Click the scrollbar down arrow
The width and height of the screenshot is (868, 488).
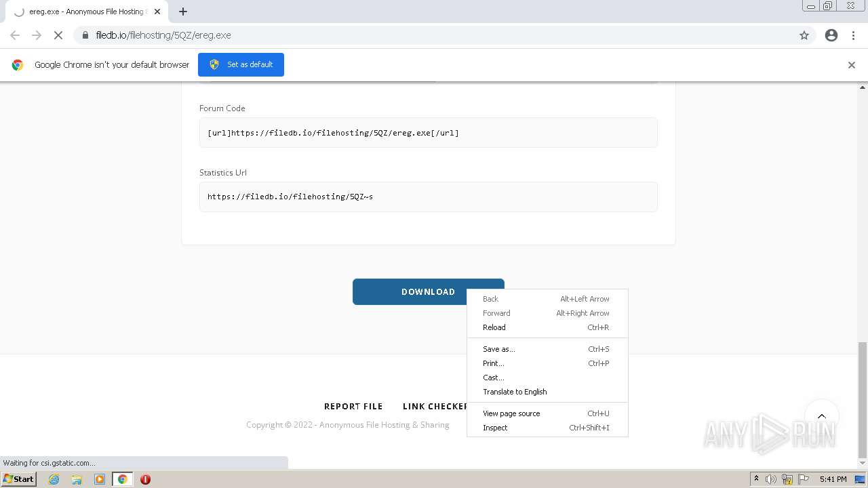point(863,464)
